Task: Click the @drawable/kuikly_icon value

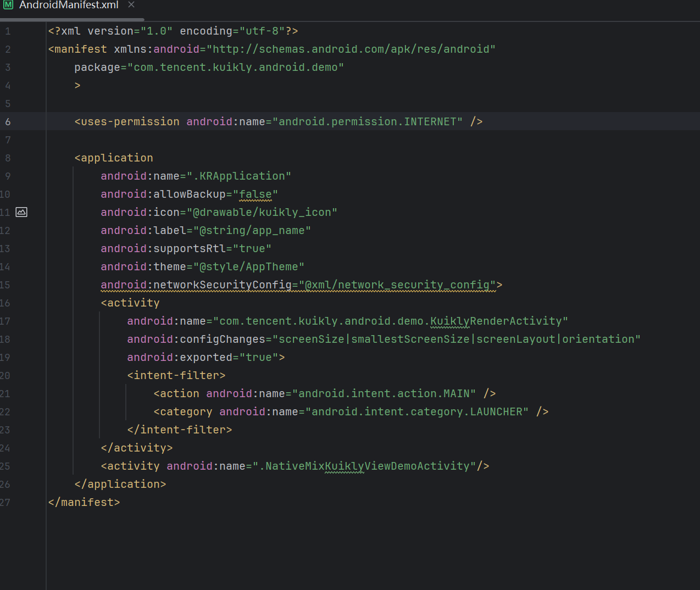Action: (x=262, y=213)
